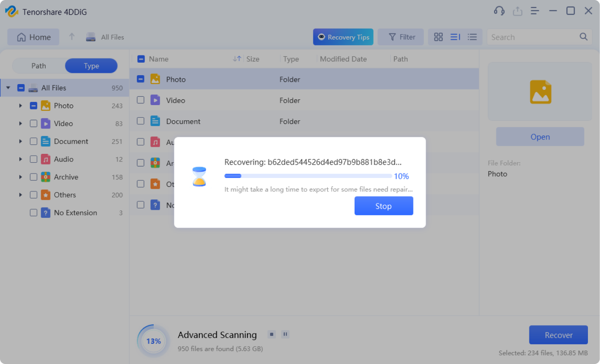The image size is (600, 364).
Task: Check No Extension checkbox in sidebar
Action: (x=34, y=213)
